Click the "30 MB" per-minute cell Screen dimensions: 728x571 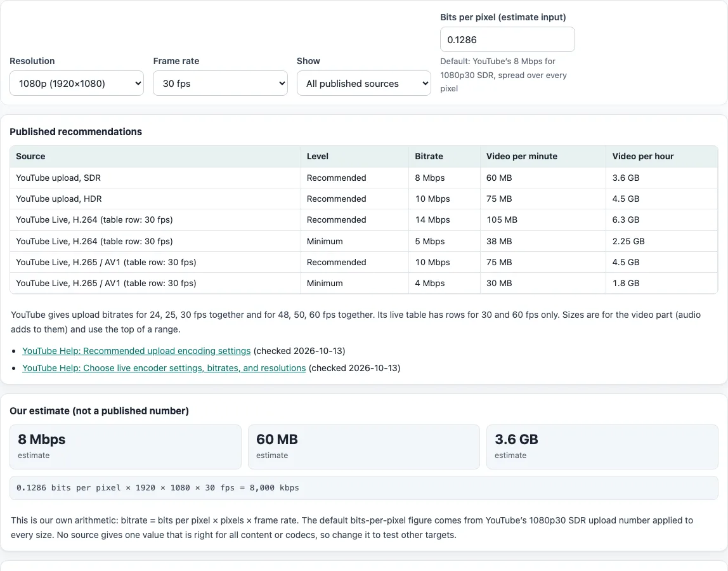point(543,283)
